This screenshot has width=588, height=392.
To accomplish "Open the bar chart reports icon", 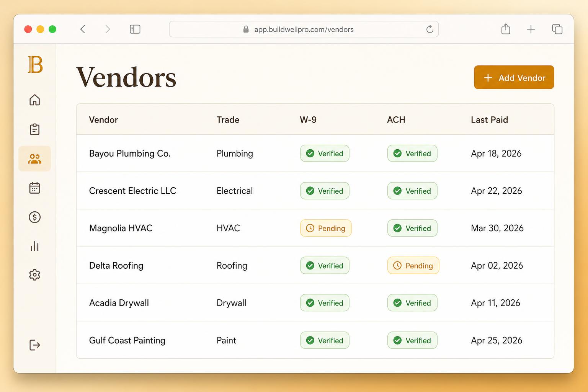I will 34,246.
